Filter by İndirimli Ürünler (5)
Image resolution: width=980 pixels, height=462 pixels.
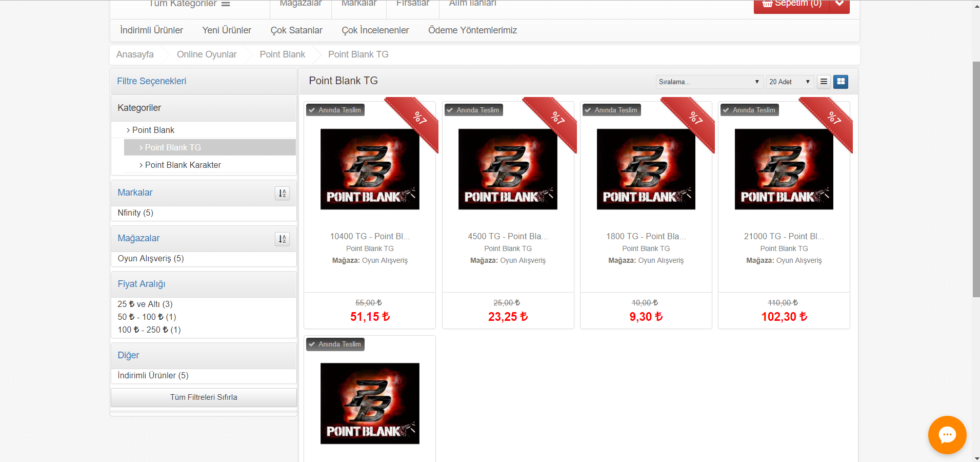(x=153, y=375)
